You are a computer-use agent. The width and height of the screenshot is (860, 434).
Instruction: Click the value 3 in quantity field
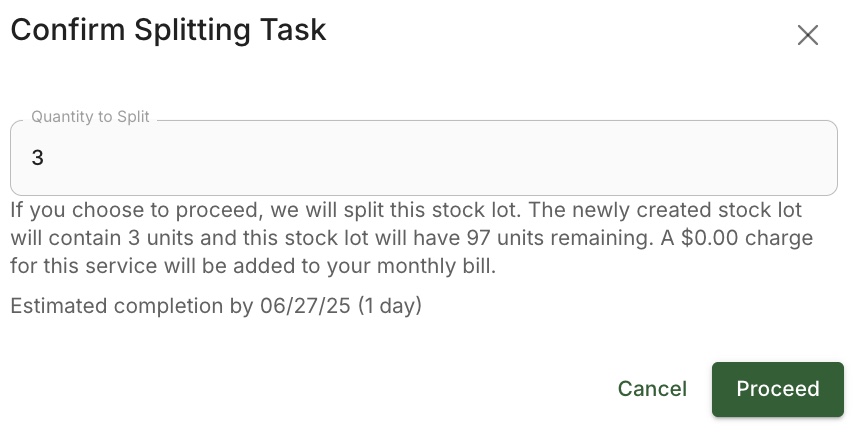coord(38,158)
